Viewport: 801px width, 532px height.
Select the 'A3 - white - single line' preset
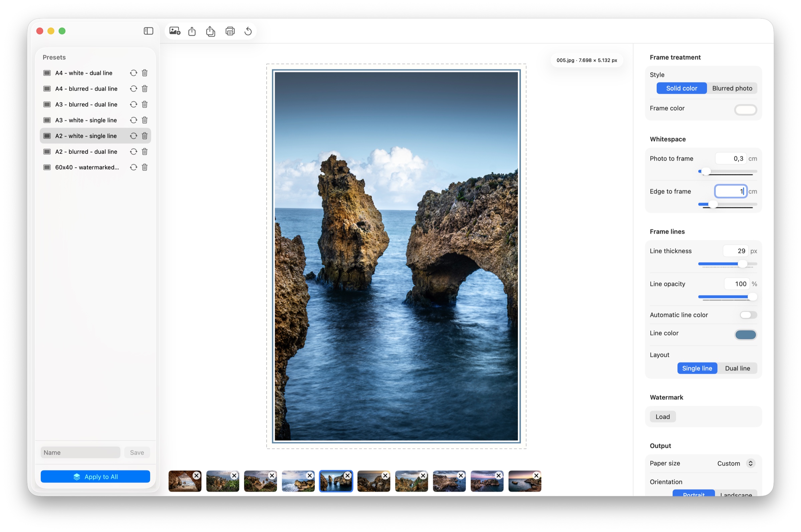click(x=95, y=120)
